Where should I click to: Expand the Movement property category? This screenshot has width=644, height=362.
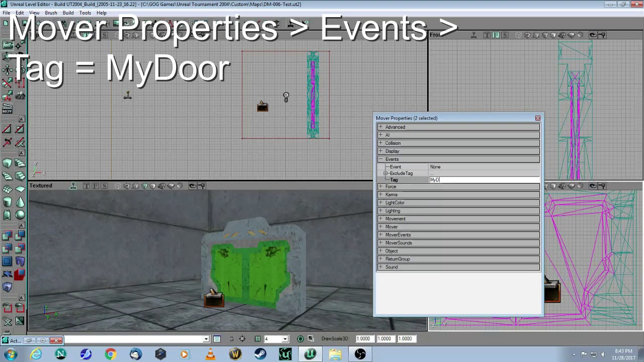tap(380, 219)
